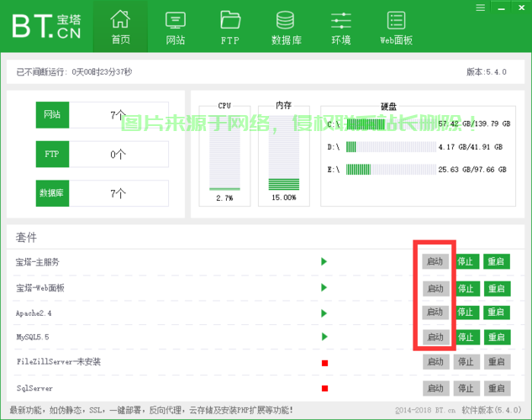Click the red stopped indicator for FileZillServer
This screenshot has width=532, height=420.
point(324,363)
